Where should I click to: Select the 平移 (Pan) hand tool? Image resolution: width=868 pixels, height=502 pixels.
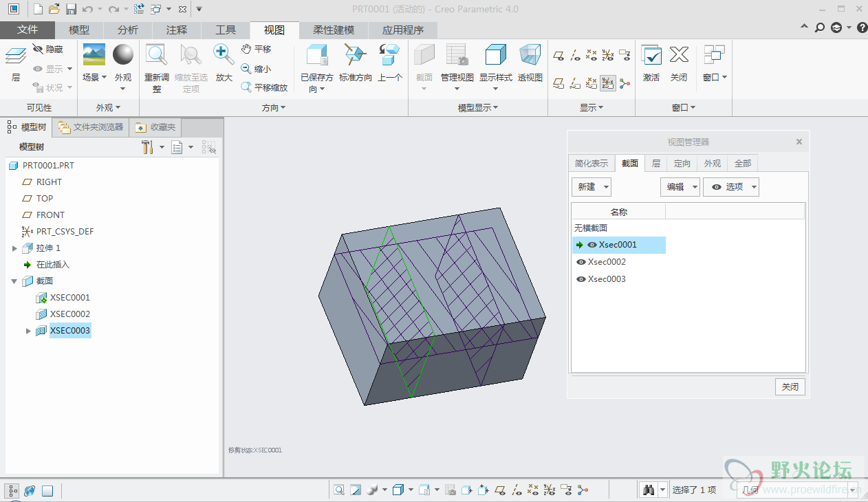(257, 50)
